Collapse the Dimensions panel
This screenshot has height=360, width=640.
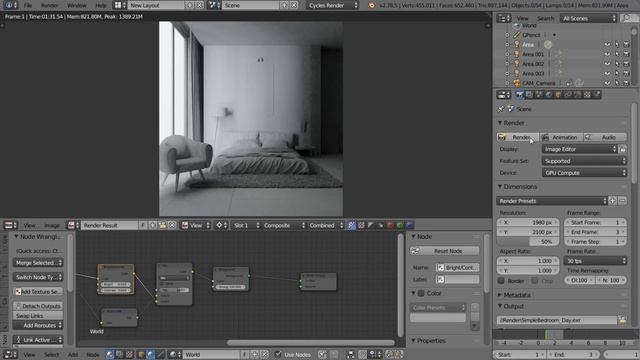[500, 187]
